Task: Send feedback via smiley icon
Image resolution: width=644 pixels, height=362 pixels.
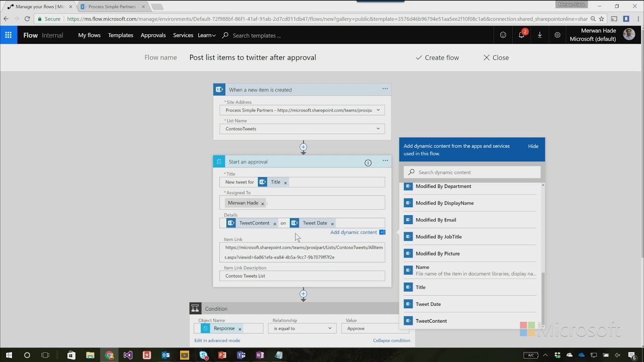Action: 503,35
